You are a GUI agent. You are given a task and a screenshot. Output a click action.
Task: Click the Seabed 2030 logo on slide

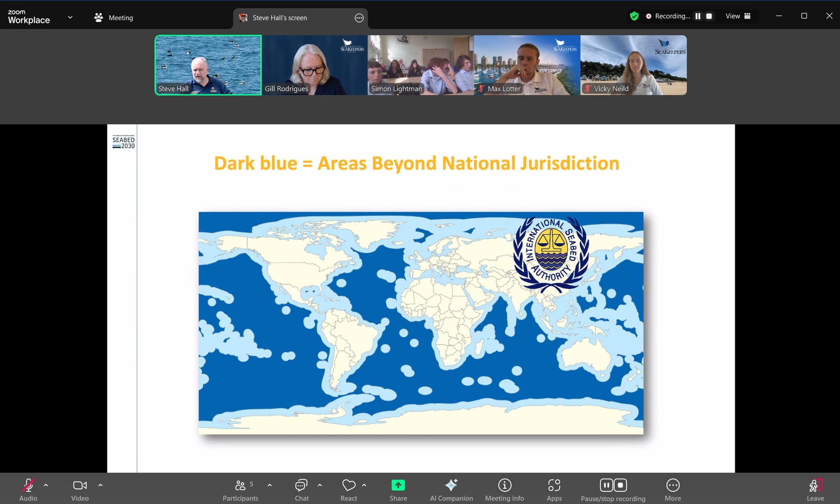point(123,142)
